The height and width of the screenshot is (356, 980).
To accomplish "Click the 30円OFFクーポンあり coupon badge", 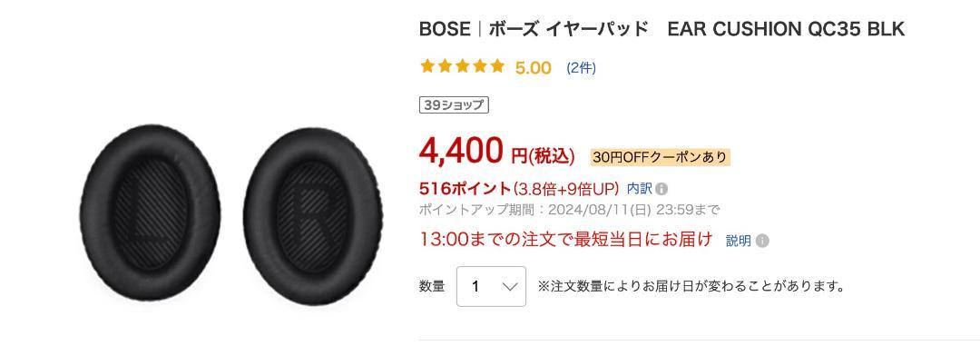I will [660, 158].
